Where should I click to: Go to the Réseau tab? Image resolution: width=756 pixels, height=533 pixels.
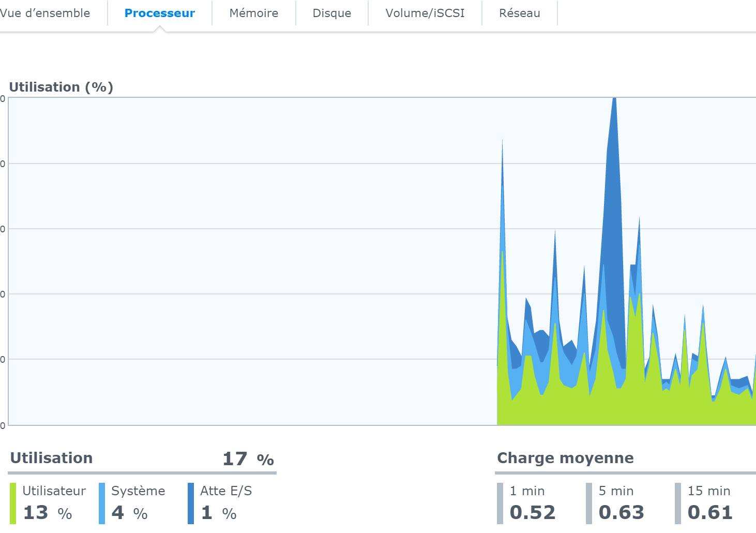coord(519,13)
